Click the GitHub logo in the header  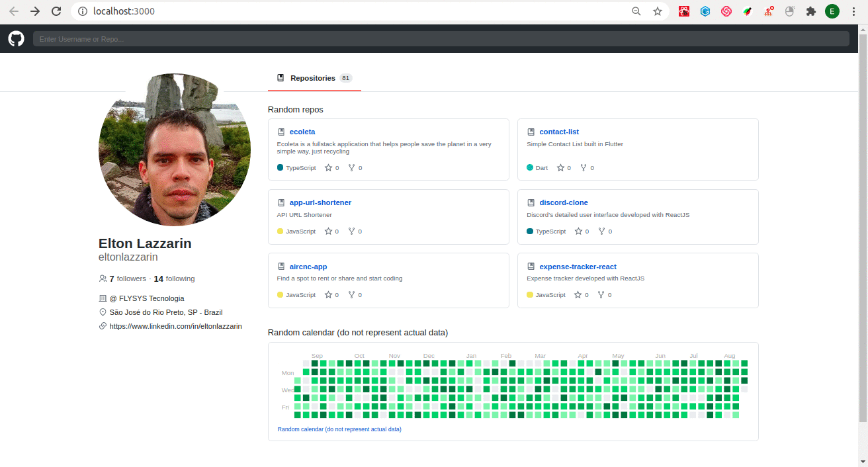[x=16, y=39]
